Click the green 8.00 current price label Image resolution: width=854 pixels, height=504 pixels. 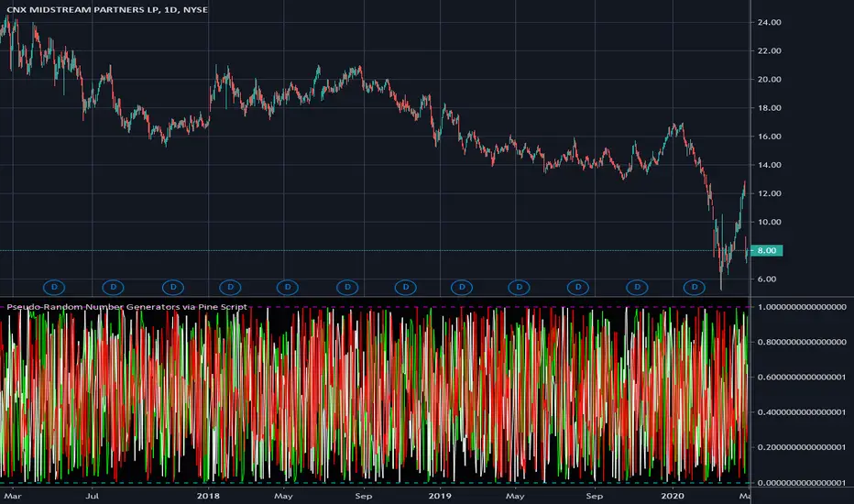(x=766, y=251)
